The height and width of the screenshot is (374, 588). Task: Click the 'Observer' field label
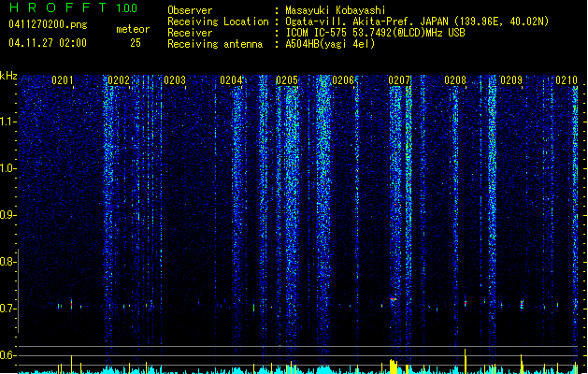coord(190,10)
